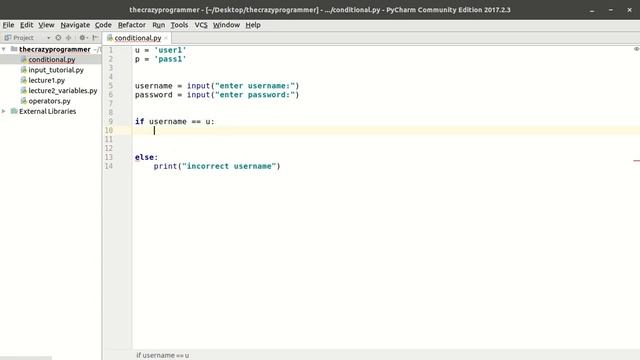Select operators.py in the project tree
The image size is (640, 360).
pos(49,101)
